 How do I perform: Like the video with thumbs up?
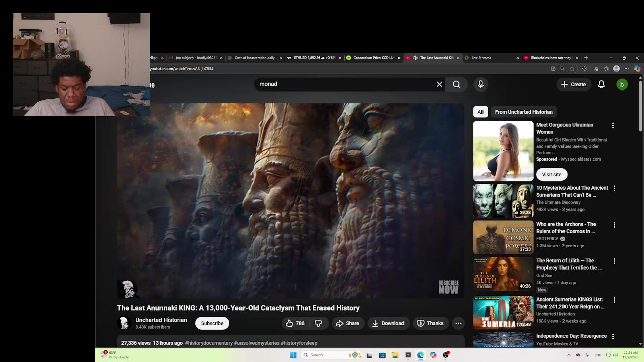pyautogui.click(x=295, y=323)
